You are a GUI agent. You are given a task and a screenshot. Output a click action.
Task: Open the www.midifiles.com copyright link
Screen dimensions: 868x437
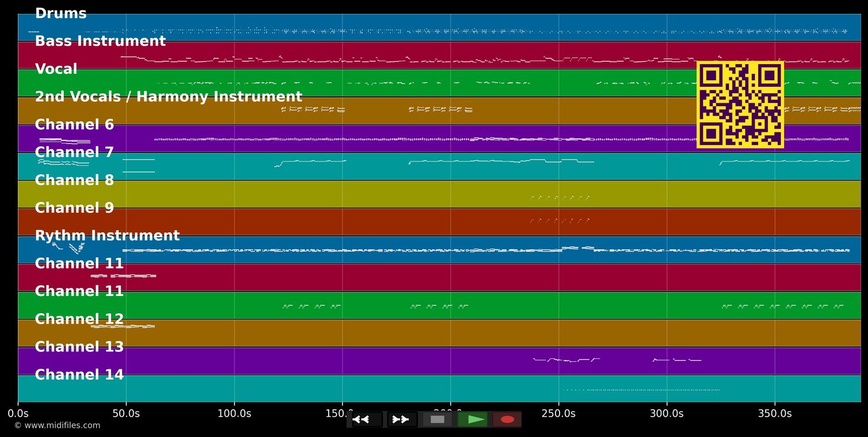(x=57, y=425)
